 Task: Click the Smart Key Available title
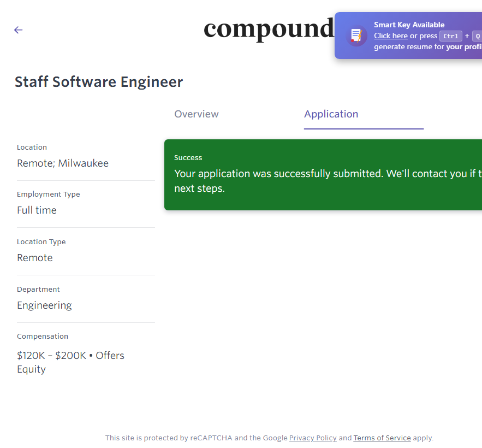tap(409, 25)
